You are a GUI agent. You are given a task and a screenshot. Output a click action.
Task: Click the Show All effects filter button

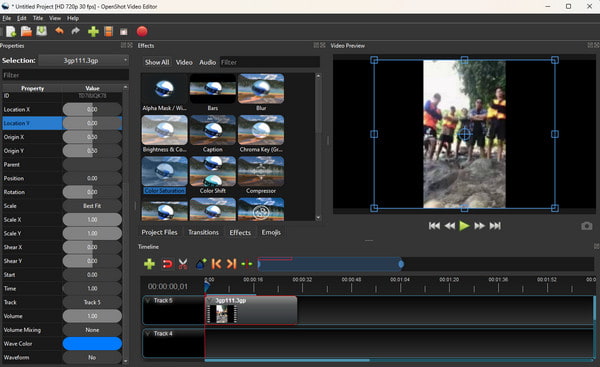157,62
